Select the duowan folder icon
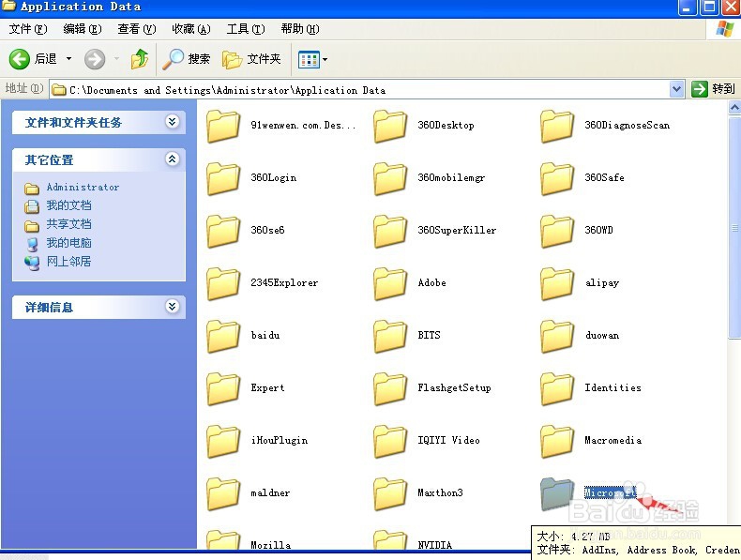 pyautogui.click(x=558, y=336)
